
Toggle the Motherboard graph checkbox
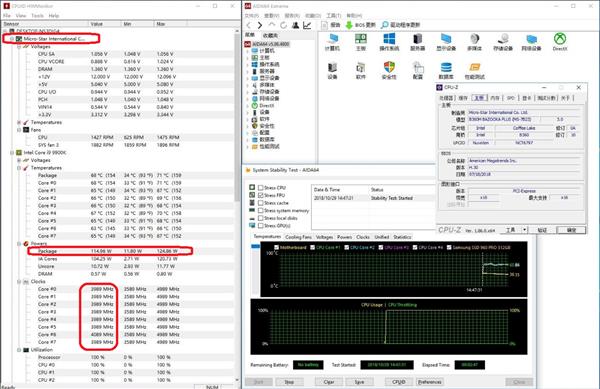point(276,247)
